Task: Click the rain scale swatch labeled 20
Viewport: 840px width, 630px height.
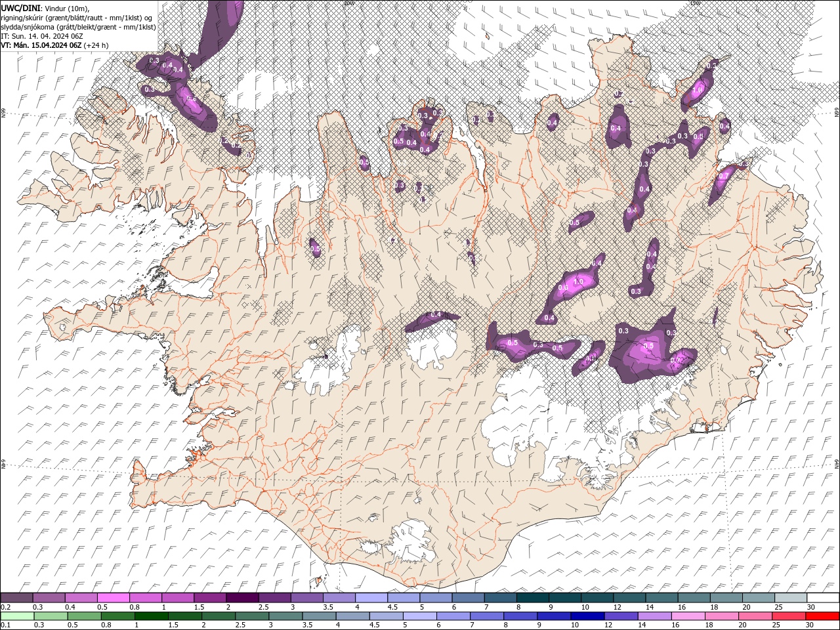Action: [756, 616]
